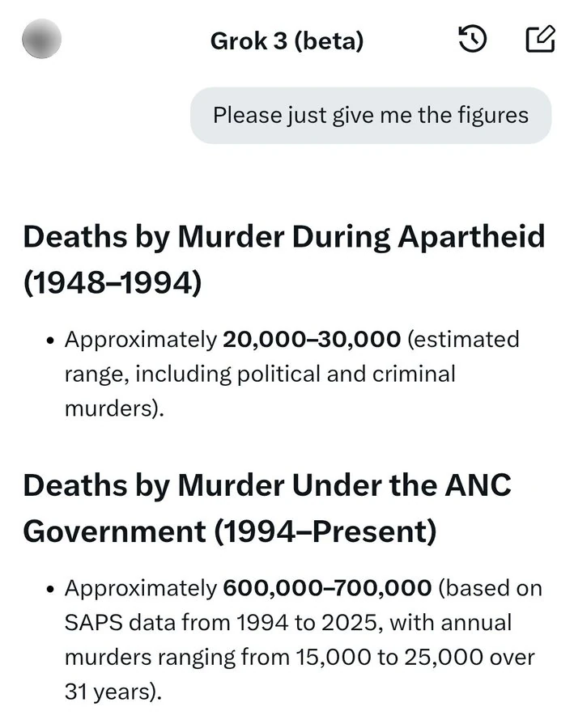
Task: Click the bullet dot before 20,000–30,000 item
Action: (50, 341)
